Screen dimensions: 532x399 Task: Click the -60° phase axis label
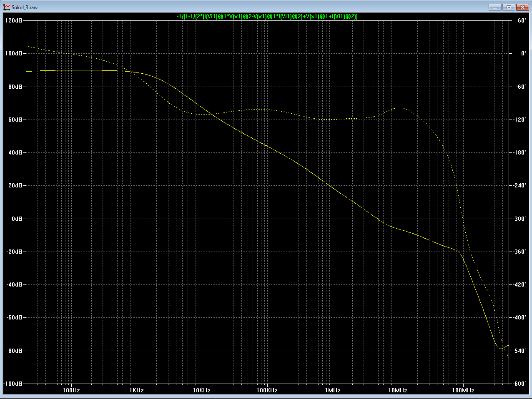(x=521, y=87)
